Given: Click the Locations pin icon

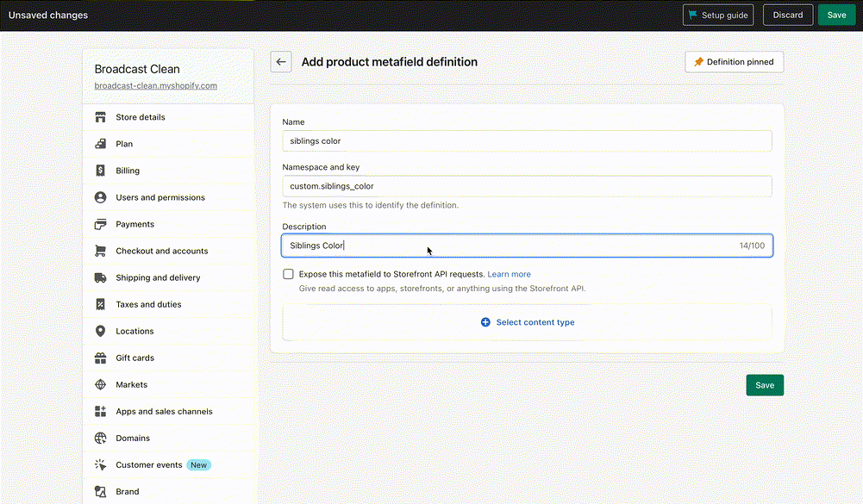Looking at the screenshot, I should [x=100, y=331].
